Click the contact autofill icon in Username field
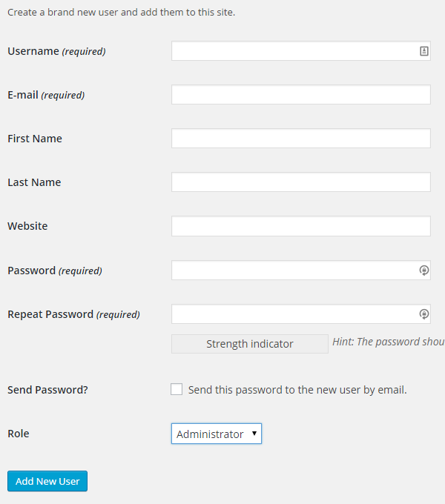Viewport: 445px width, 504px height. (x=423, y=51)
